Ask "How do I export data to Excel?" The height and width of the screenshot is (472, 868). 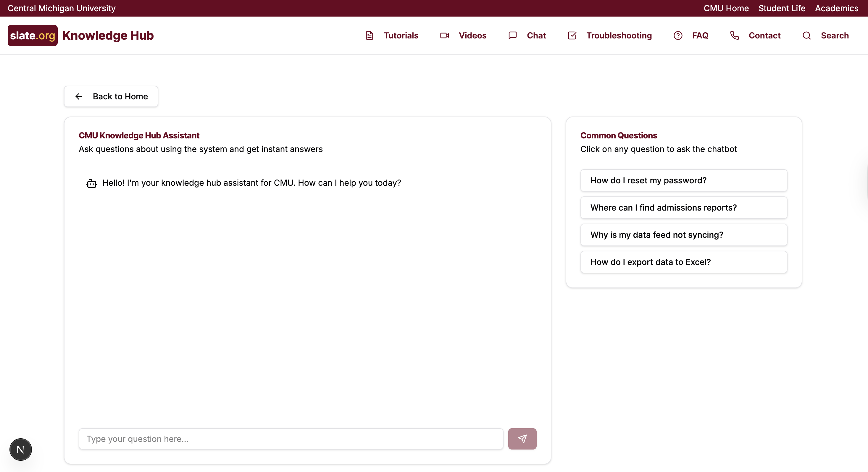pos(684,262)
